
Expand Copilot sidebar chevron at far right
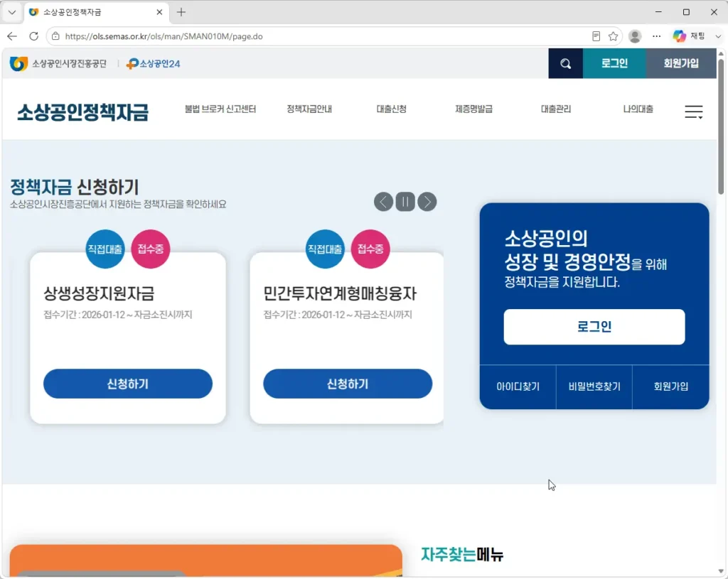[719, 36]
